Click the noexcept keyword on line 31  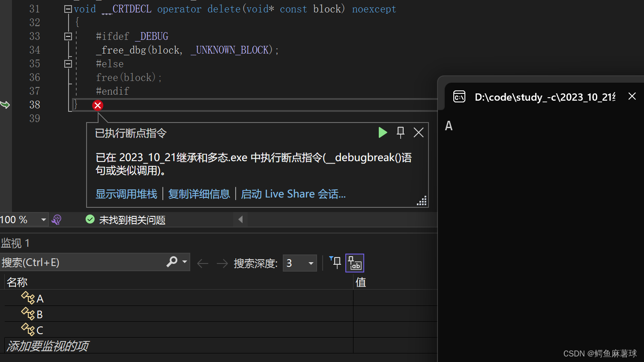click(x=374, y=9)
